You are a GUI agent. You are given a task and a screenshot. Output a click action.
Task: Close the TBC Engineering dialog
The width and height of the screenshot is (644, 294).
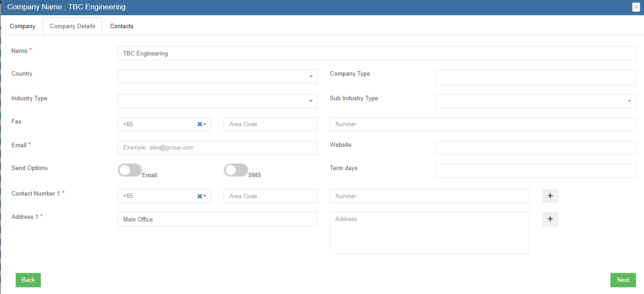(x=635, y=7)
